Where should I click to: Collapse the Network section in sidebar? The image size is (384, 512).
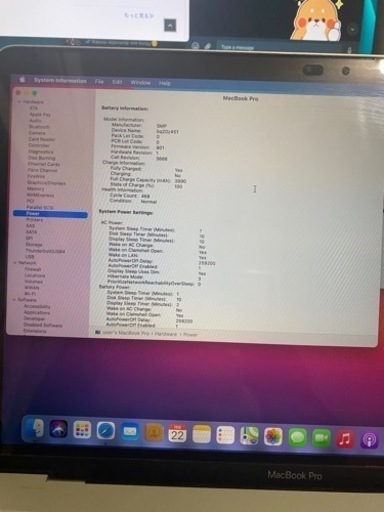pyautogui.click(x=15, y=263)
